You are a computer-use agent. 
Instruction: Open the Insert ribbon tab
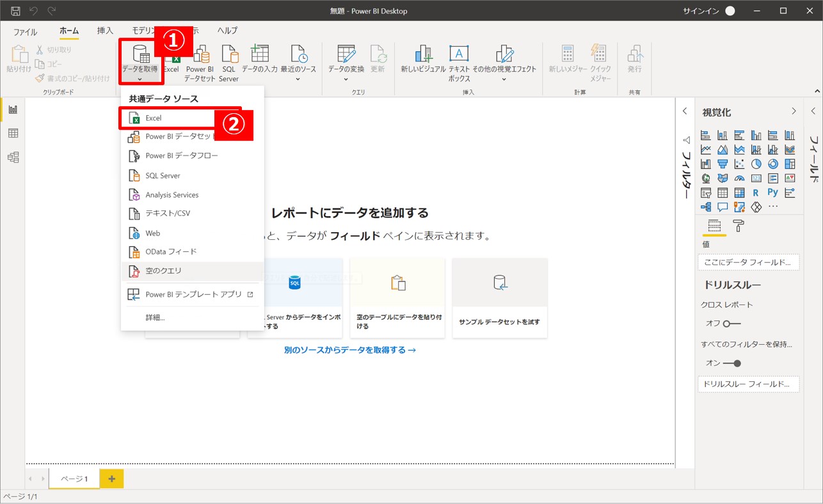click(105, 31)
